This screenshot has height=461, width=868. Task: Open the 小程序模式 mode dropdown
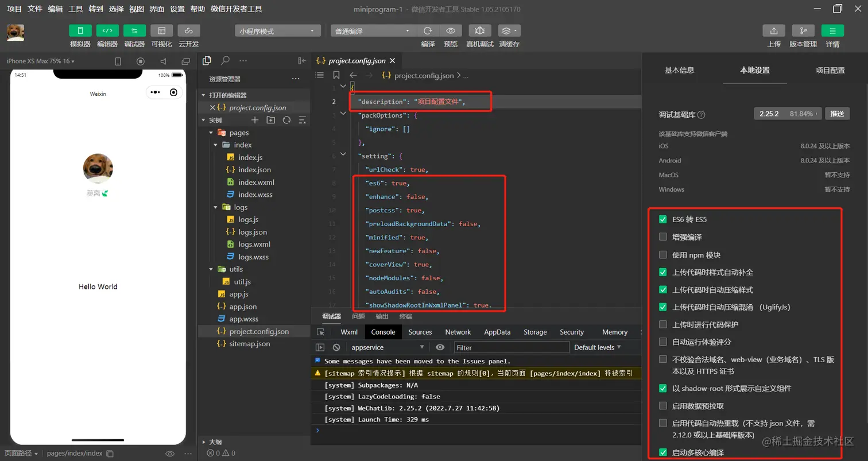coord(278,31)
